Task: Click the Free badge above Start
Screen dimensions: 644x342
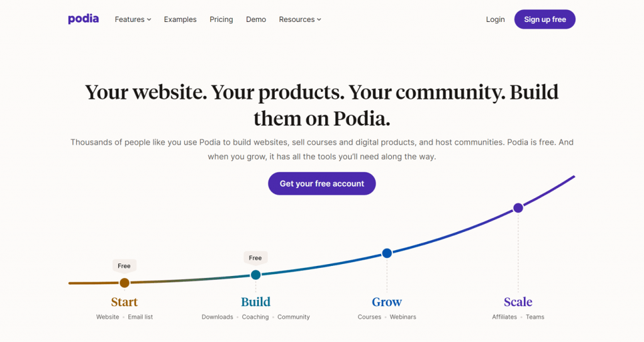Action: (x=124, y=266)
